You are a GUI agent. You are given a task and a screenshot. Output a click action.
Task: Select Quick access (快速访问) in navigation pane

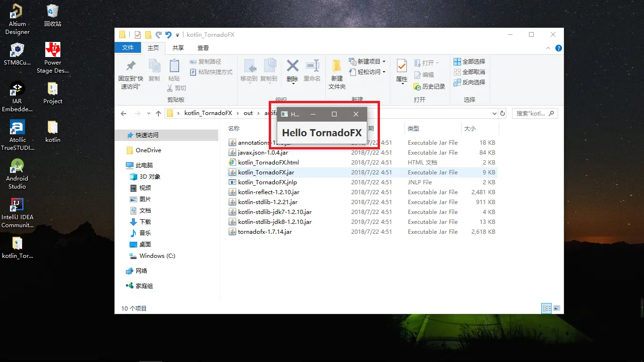pos(166,135)
